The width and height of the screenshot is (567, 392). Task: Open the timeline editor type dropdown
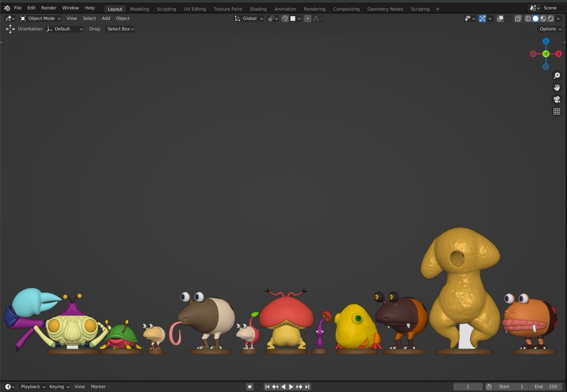click(10, 386)
